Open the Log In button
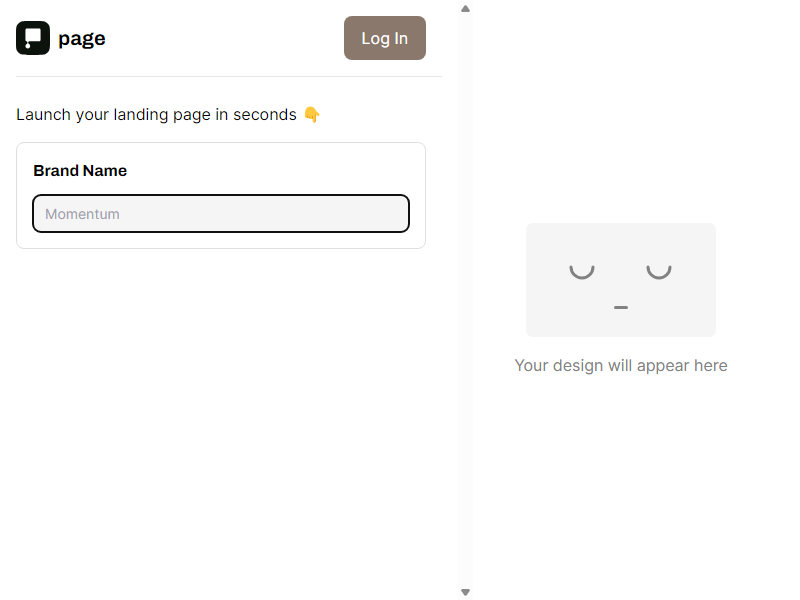 click(x=385, y=38)
